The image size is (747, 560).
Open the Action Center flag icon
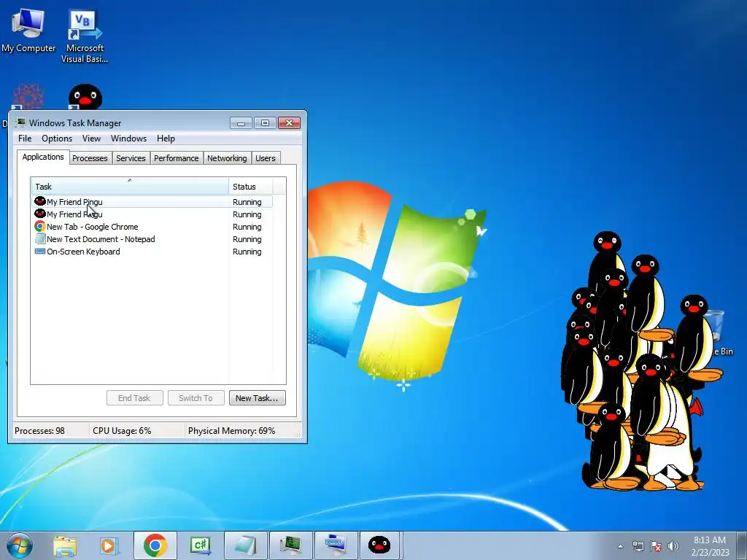click(656, 546)
